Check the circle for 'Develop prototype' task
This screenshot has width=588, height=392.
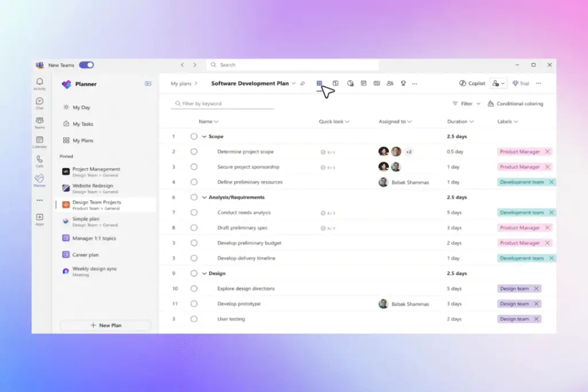pos(194,304)
